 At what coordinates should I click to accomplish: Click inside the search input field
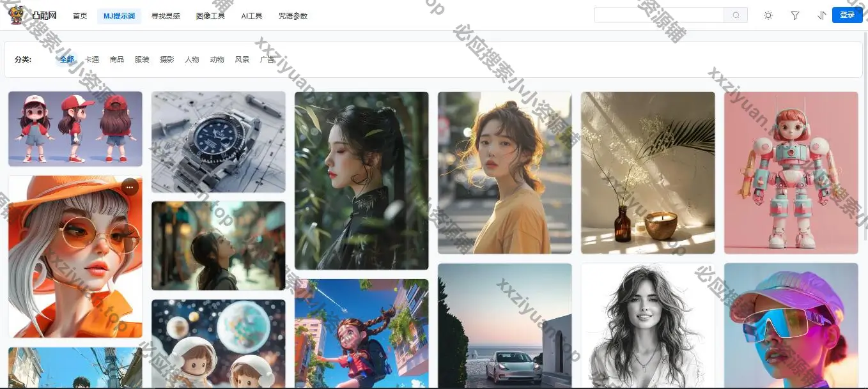[x=658, y=15]
